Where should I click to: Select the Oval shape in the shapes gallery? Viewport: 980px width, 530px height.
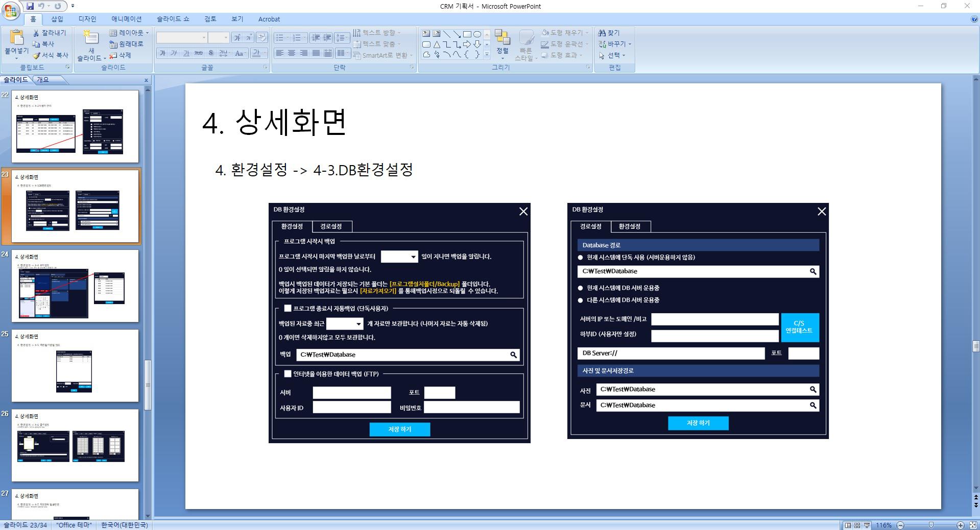pyautogui.click(x=477, y=34)
